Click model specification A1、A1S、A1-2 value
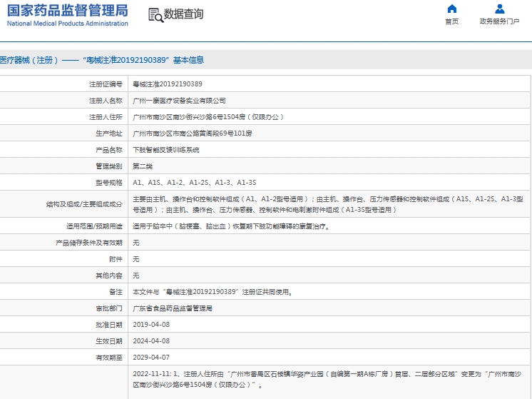 pos(194,183)
